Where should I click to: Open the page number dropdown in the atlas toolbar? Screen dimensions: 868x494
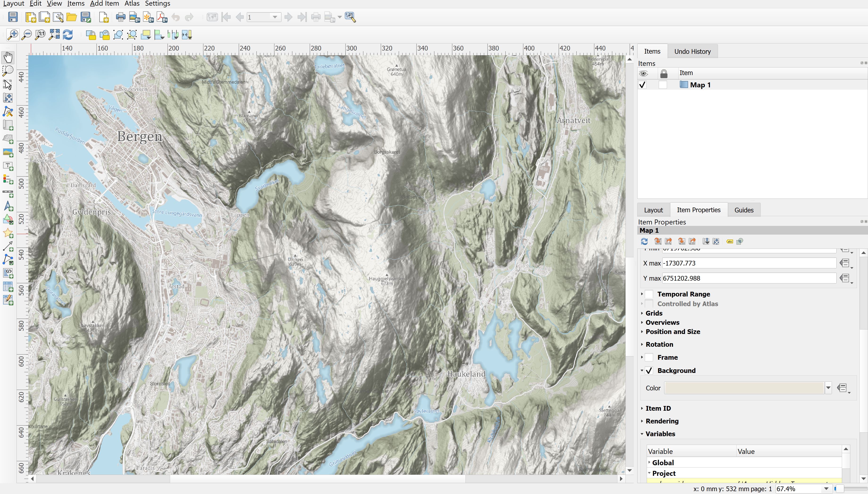coord(275,17)
